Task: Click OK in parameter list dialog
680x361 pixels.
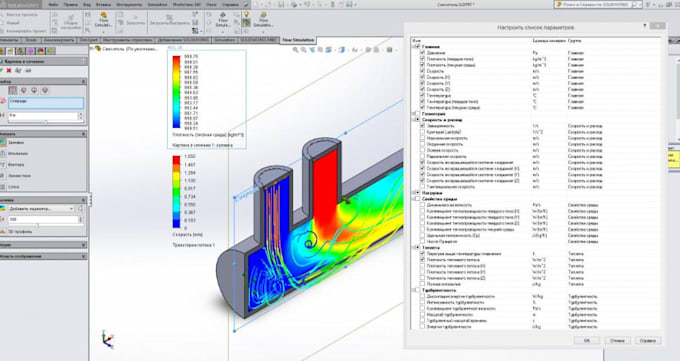Action: coord(587,341)
